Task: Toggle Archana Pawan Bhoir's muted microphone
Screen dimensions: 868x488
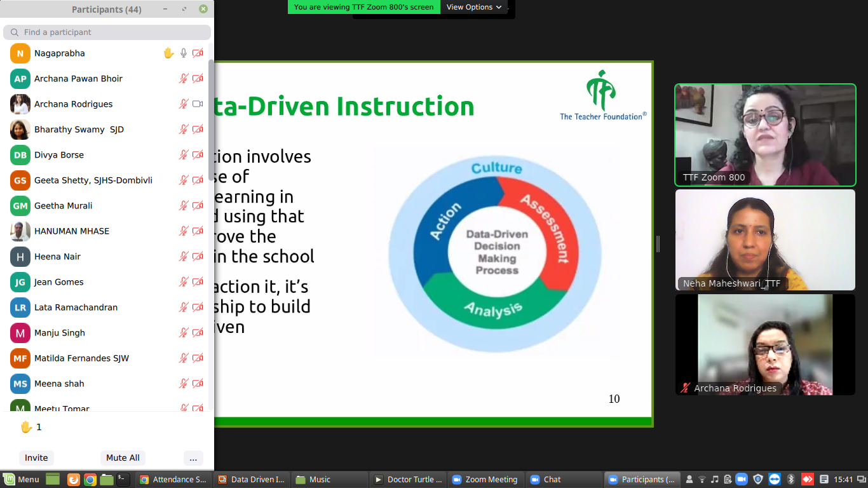Action: [x=184, y=79]
